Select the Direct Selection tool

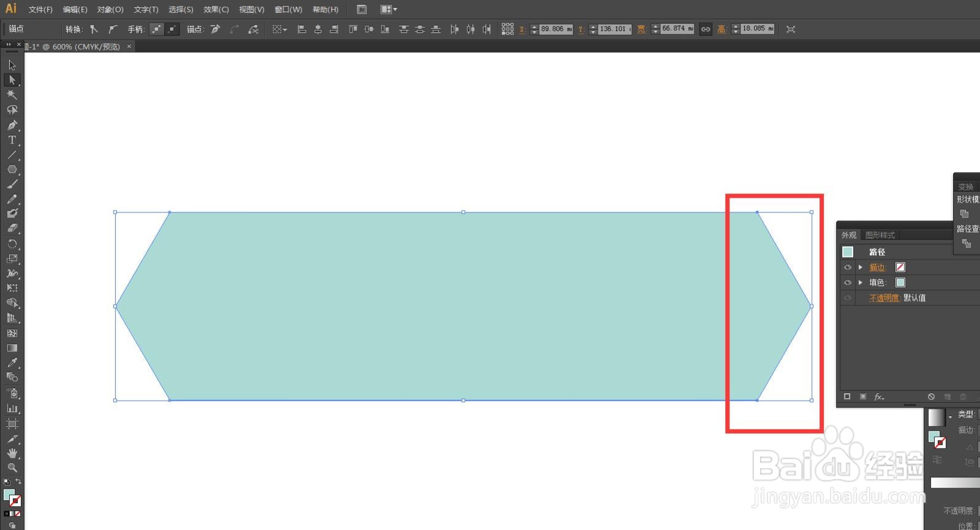click(12, 80)
